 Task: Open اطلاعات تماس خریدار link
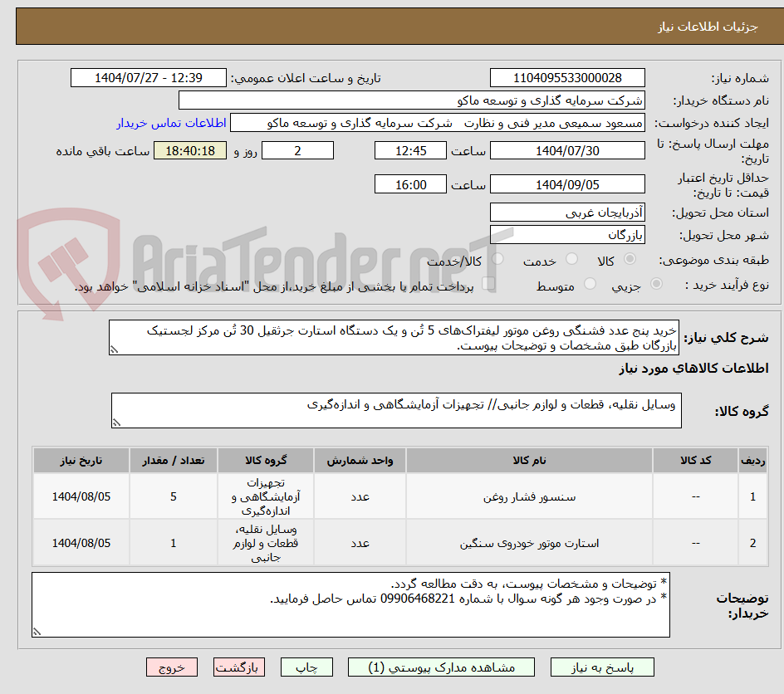171,123
